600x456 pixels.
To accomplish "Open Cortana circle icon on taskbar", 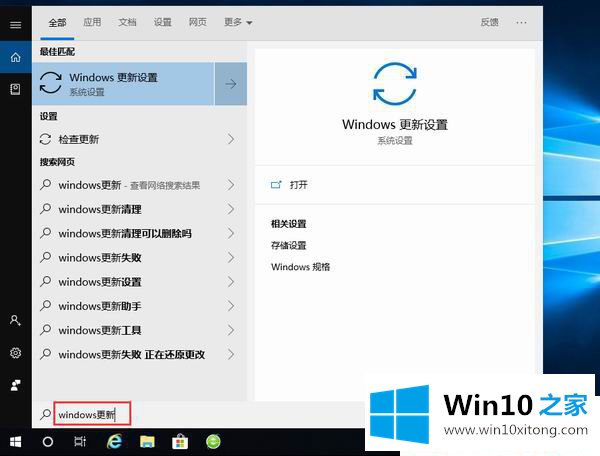I will pyautogui.click(x=48, y=442).
